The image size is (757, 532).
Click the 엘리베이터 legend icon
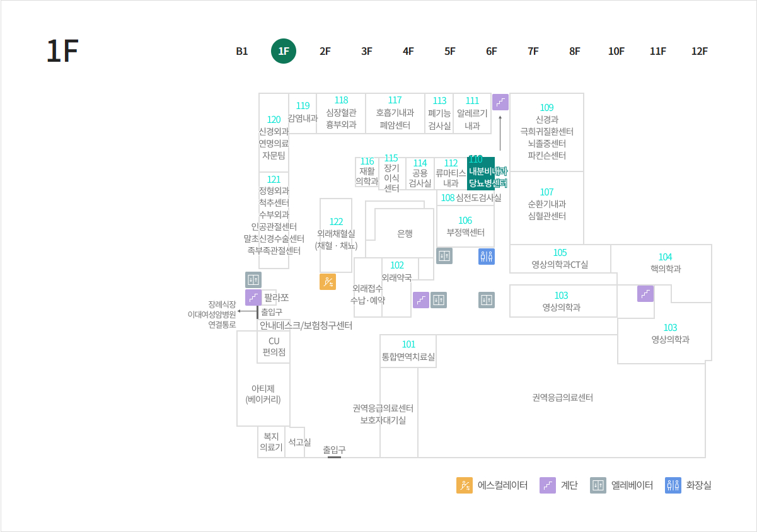598,485
